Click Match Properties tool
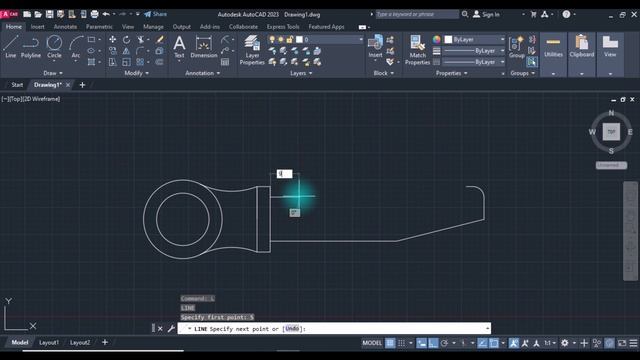Viewport: 640px width, 360px height. 417,50
